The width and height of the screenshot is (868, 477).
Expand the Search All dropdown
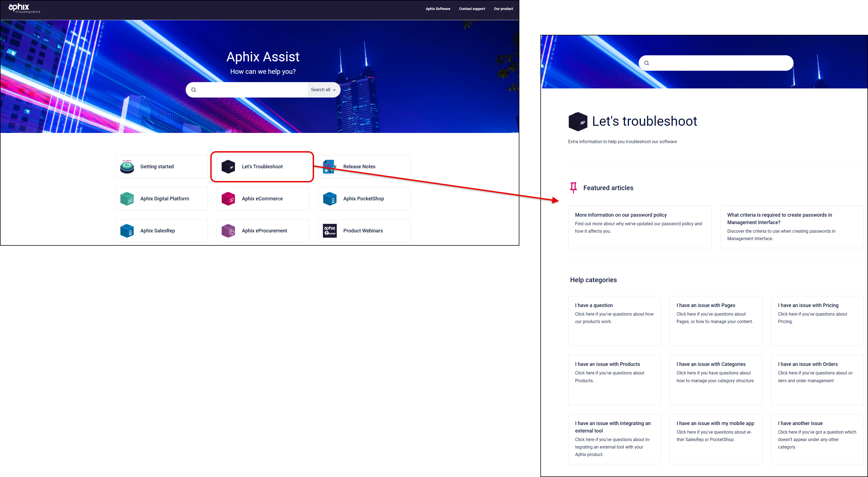[x=323, y=90]
